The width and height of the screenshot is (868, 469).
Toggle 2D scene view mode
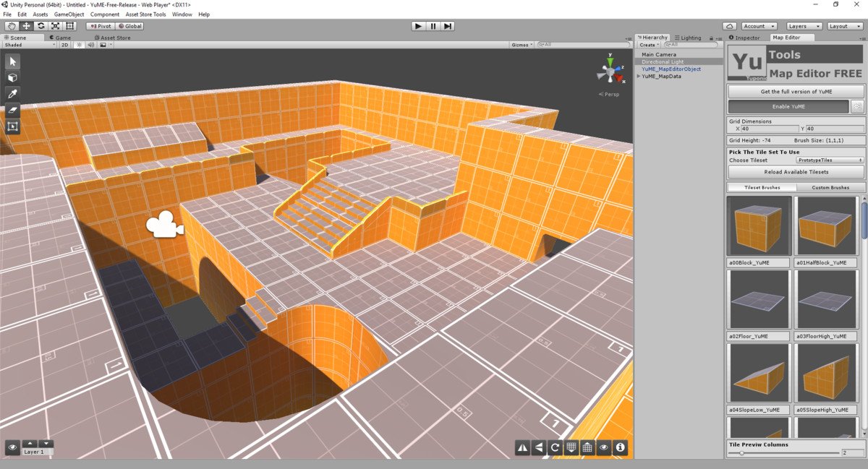click(x=64, y=45)
